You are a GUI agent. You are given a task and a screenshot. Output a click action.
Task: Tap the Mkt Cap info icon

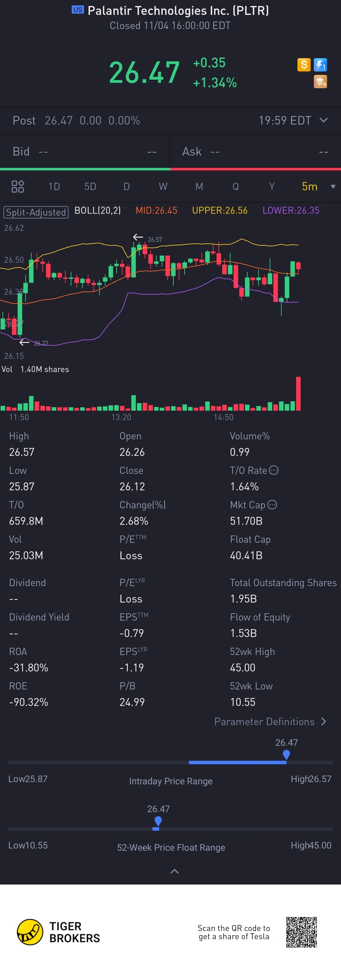click(272, 505)
